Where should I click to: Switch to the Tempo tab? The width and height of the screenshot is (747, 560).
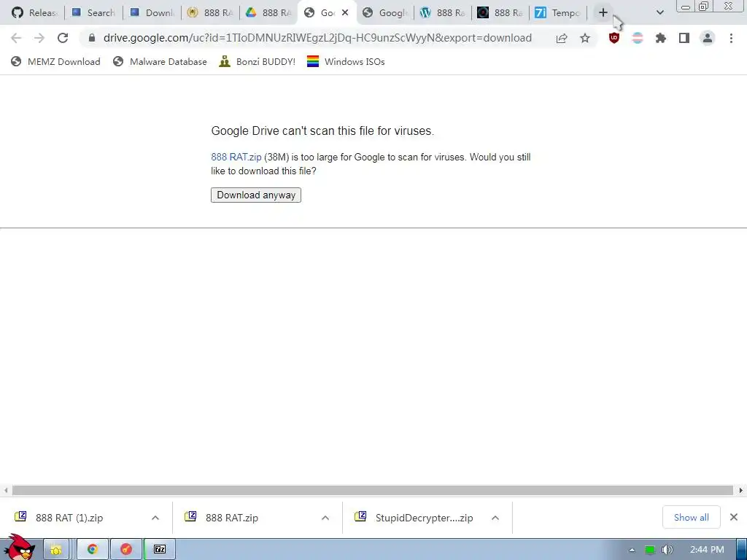tap(558, 13)
